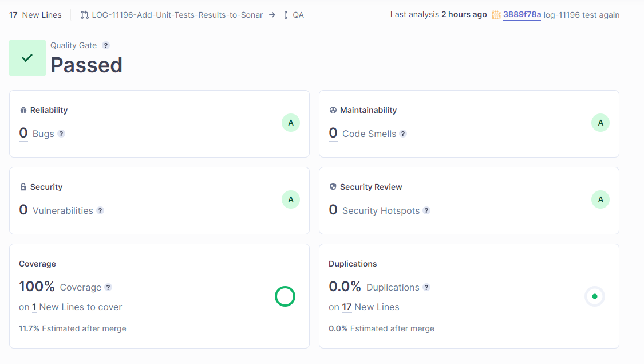The height and width of the screenshot is (364, 644).
Task: Click the help icon beside Vulnerabilities
Action: click(x=100, y=210)
